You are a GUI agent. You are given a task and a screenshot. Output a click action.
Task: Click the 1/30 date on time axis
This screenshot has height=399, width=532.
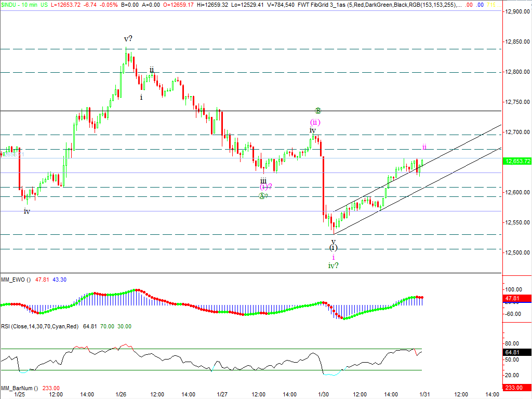323,394
